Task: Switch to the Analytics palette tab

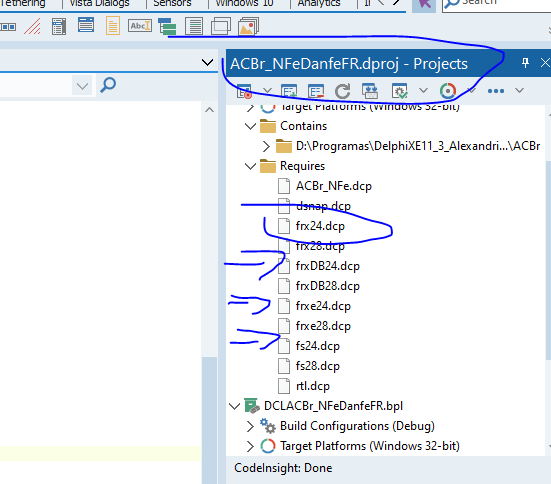Action: [x=319, y=4]
